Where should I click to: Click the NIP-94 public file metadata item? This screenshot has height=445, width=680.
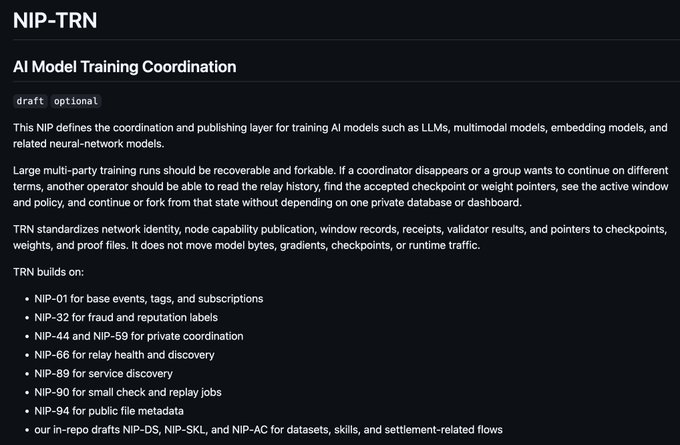(54, 410)
